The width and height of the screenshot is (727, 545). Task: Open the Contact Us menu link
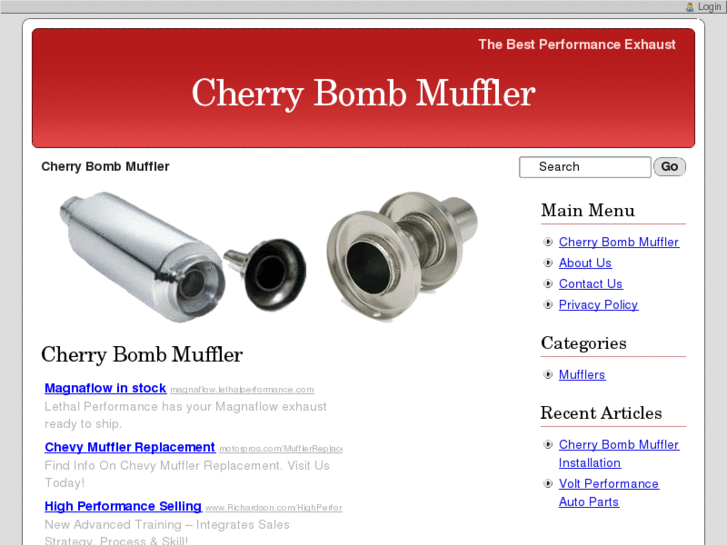(x=591, y=284)
